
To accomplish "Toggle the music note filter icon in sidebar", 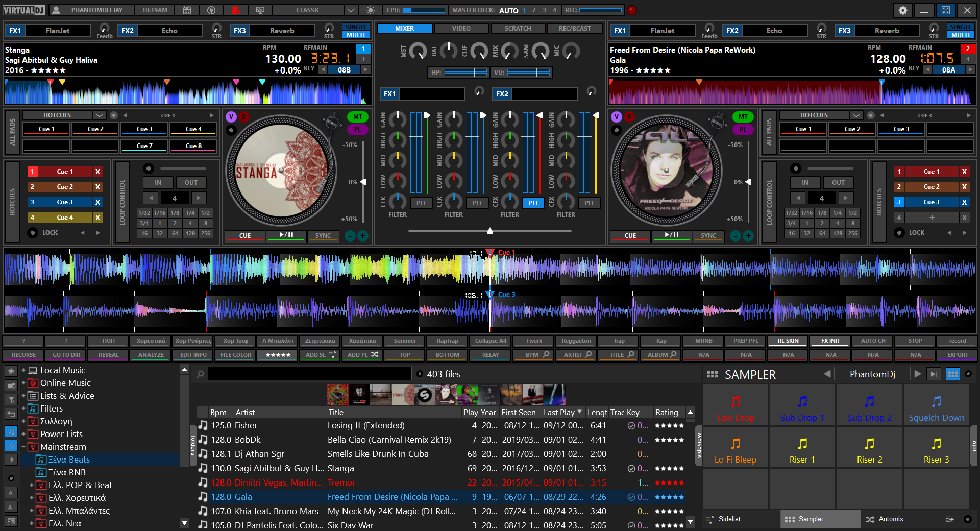I will point(11,431).
